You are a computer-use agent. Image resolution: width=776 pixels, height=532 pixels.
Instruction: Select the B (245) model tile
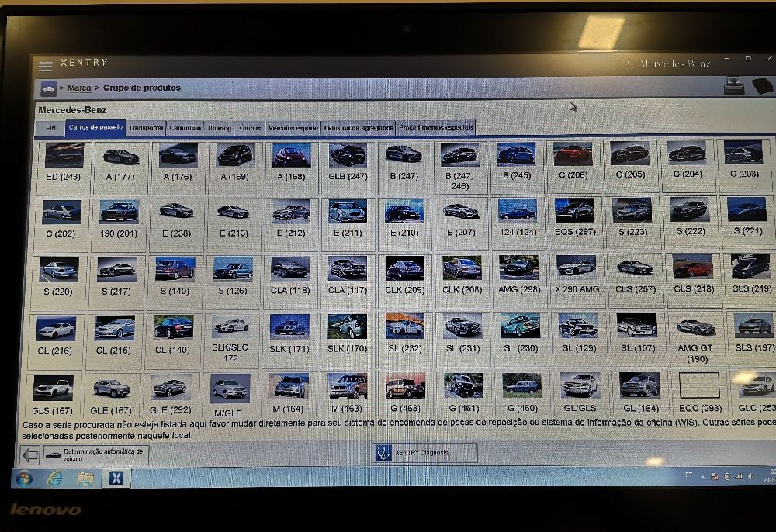pos(516,166)
